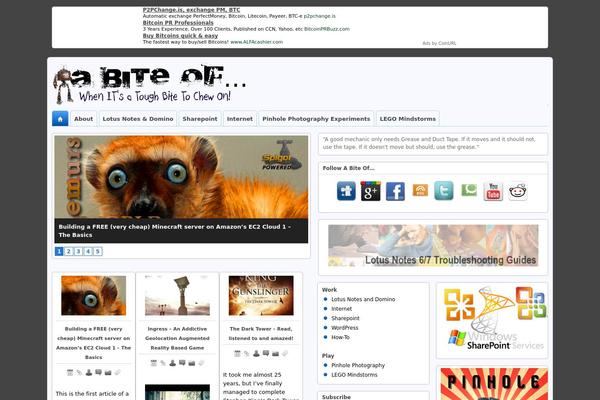
Task: Open Lotus Notes and Domino under Work
Action: click(x=363, y=299)
